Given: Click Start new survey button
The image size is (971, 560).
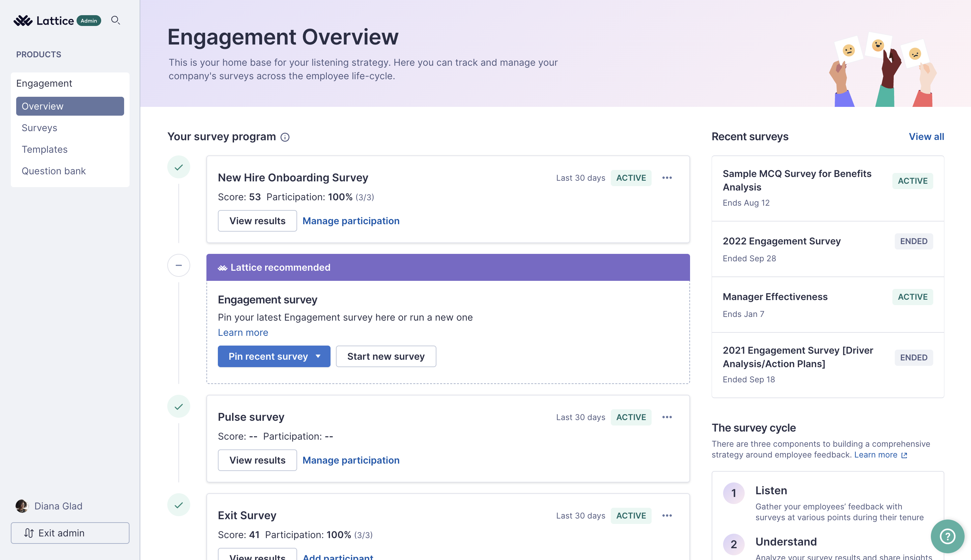Looking at the screenshot, I should [x=385, y=356].
